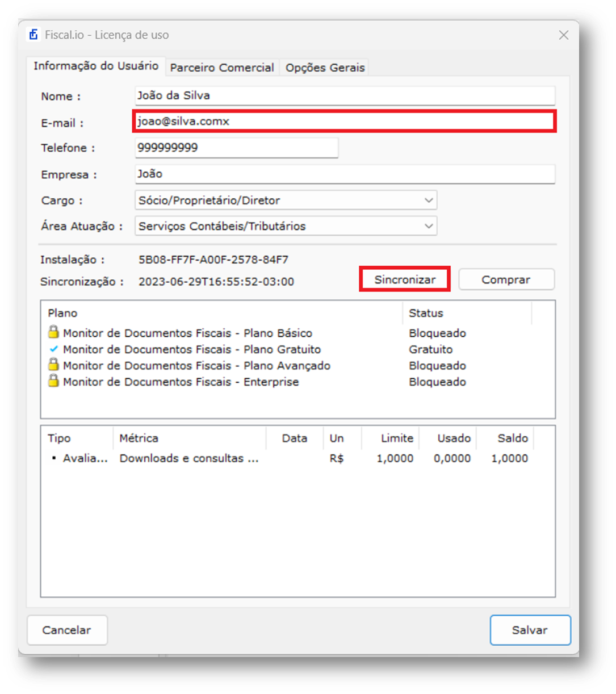This screenshot has height=694, width=616.
Task: Click the Sincronização timestamp value
Action: (216, 282)
